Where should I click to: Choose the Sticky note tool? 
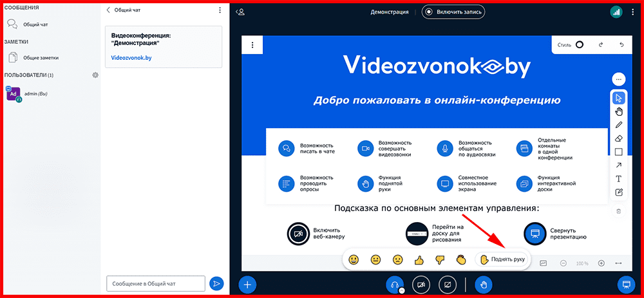click(618, 192)
